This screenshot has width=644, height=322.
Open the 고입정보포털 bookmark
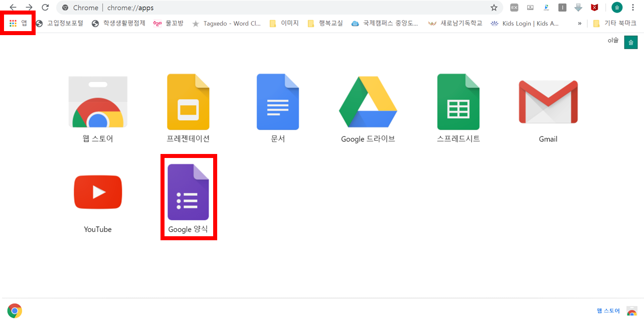coord(60,23)
